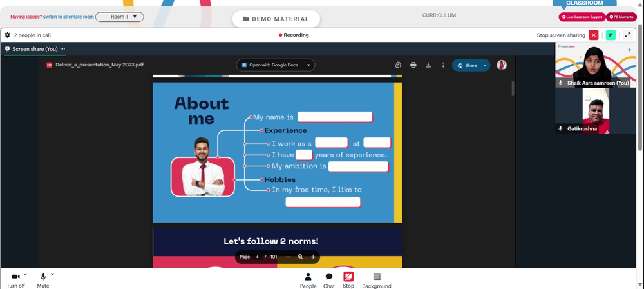Click the red stop screen sharing X
Viewport: 644px width, 289px height.
[x=594, y=35]
